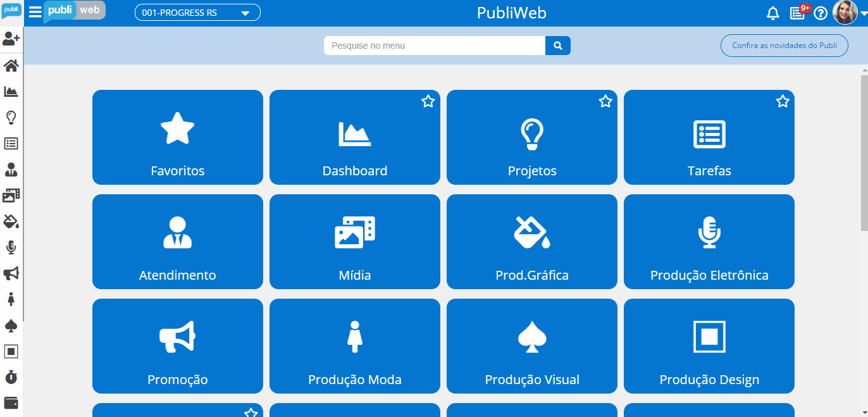Open Produção Eletrônica from sidebar microphone icon
868x417 pixels.
point(11,247)
